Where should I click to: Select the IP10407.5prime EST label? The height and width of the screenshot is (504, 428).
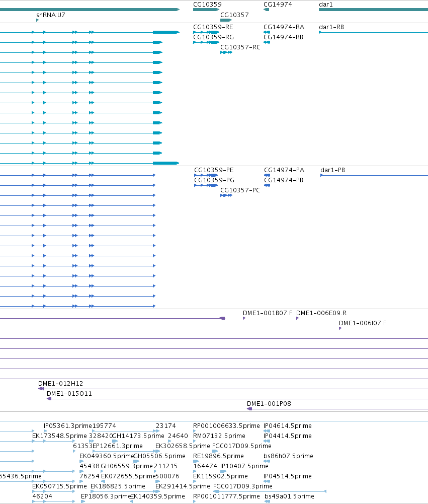[244, 466]
